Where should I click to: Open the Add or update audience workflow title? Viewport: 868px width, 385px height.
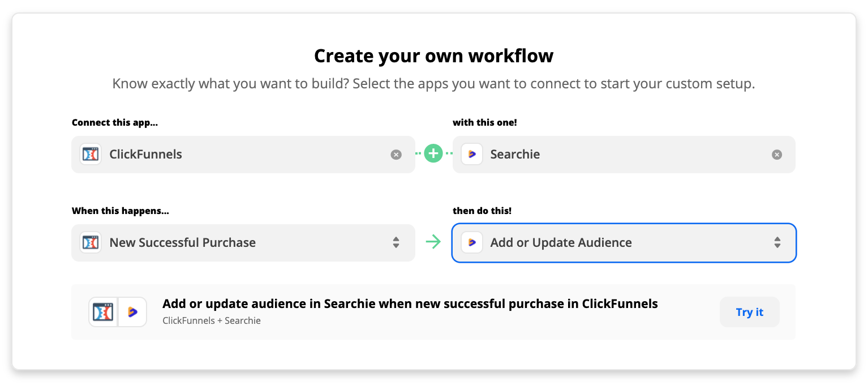click(410, 304)
